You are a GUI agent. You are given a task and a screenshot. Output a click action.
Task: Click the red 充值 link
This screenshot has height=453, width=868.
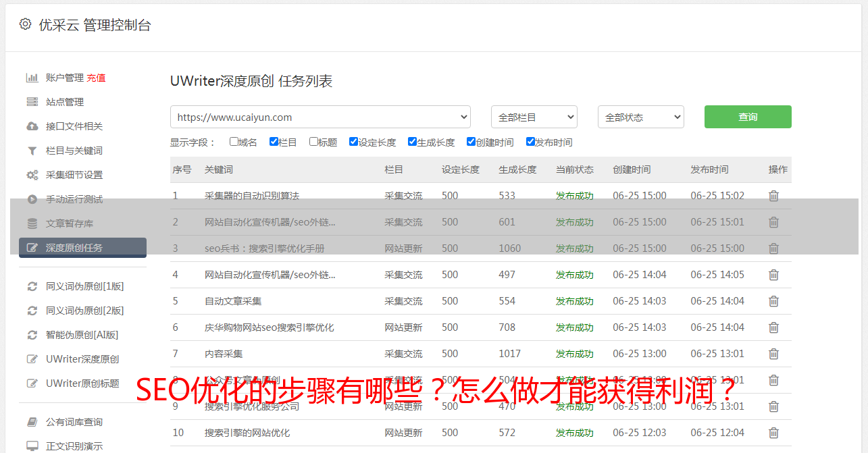pos(96,78)
